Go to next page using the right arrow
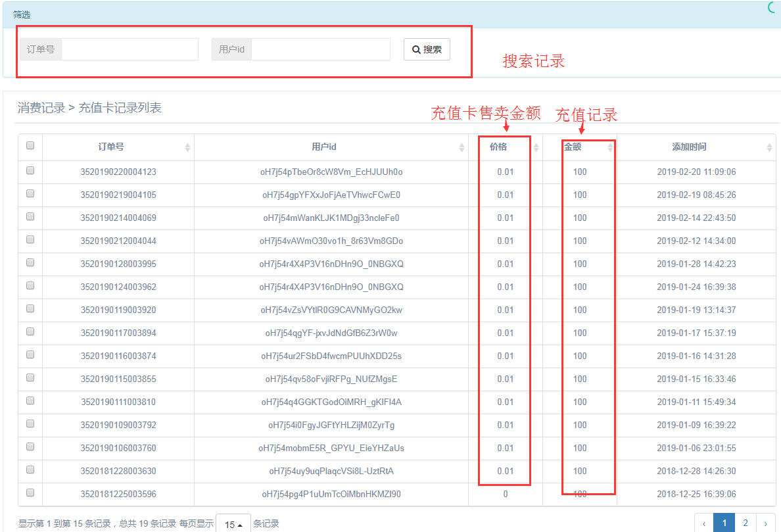This screenshot has width=781, height=532. click(765, 523)
